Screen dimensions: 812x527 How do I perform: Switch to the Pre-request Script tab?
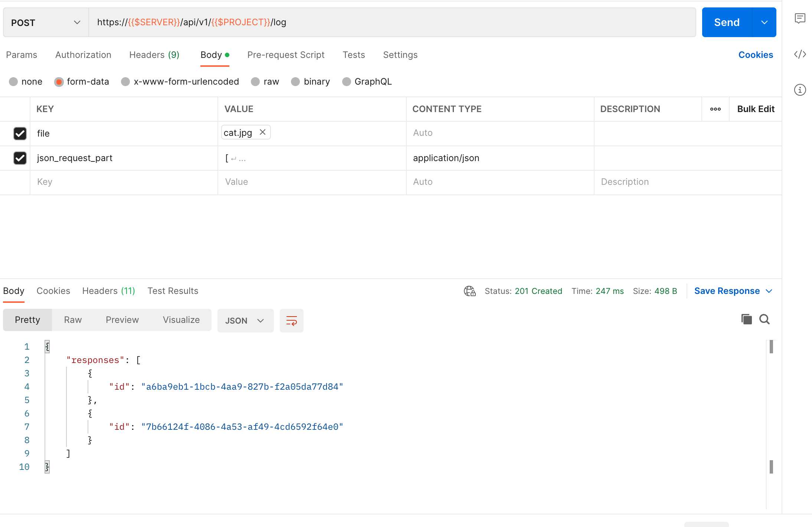coord(285,55)
